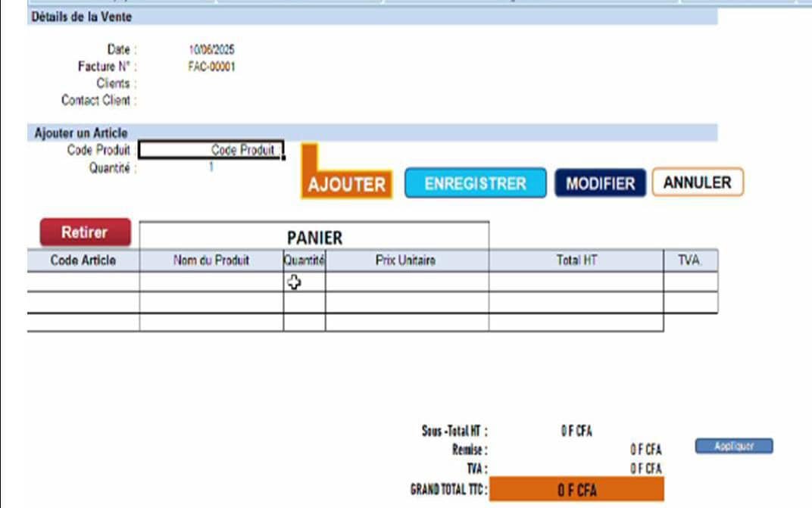Select the date cell 10/06/2025

211,50
